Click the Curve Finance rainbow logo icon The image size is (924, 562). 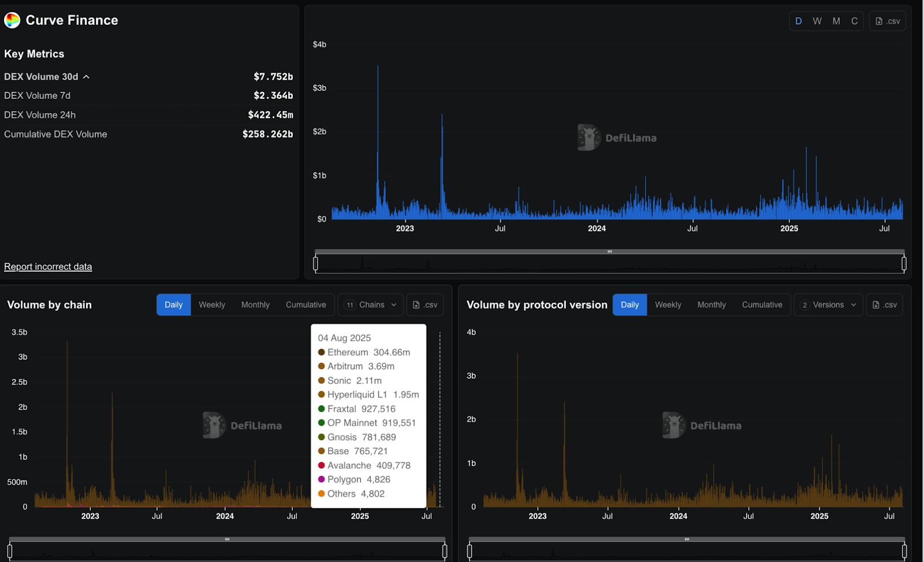coord(12,20)
